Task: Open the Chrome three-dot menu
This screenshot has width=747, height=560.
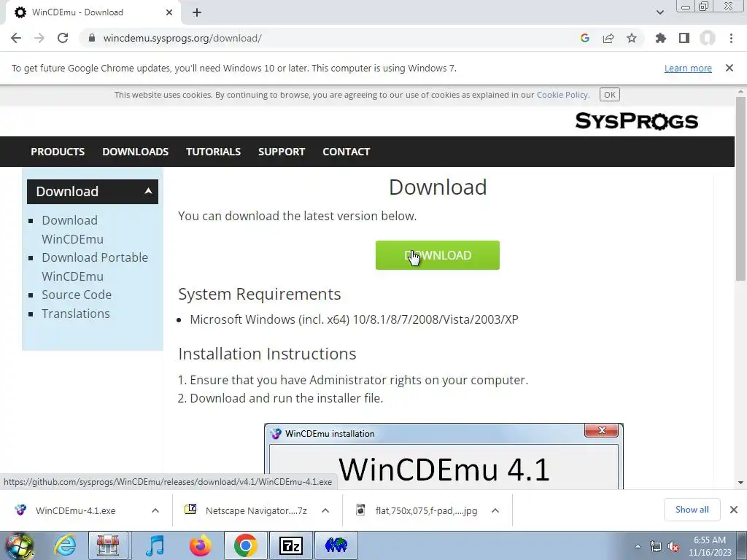Action: 731,38
